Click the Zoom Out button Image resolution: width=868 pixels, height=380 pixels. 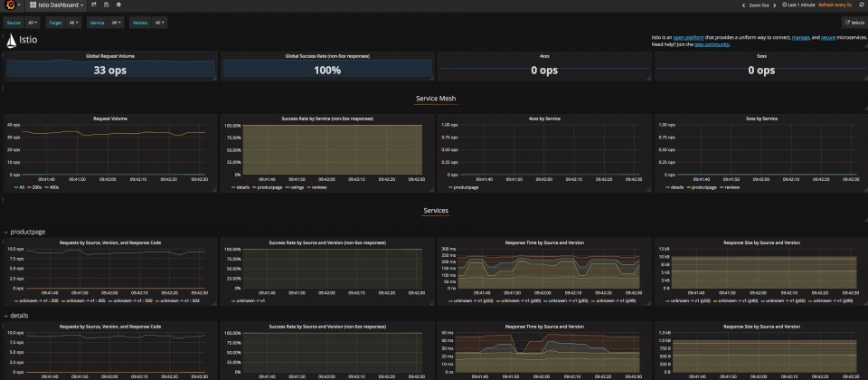pos(759,5)
